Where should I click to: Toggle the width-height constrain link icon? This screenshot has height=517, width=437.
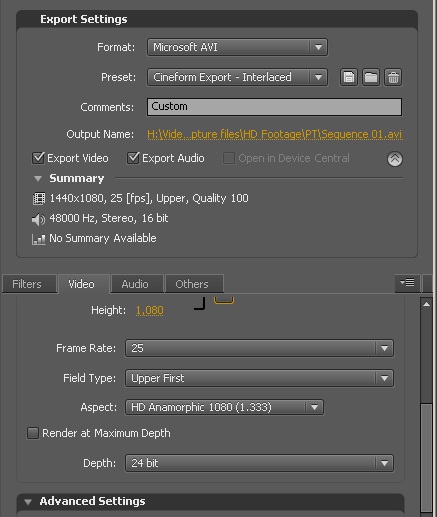224,300
